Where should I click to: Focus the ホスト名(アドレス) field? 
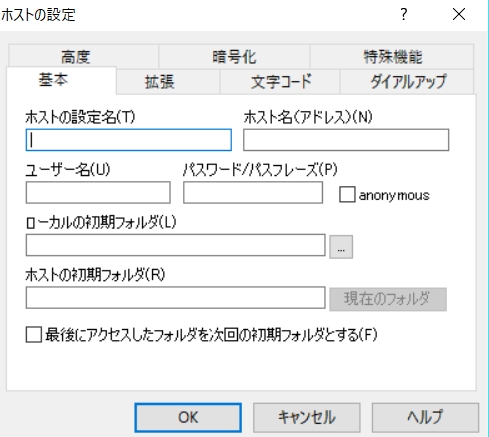[x=346, y=140]
